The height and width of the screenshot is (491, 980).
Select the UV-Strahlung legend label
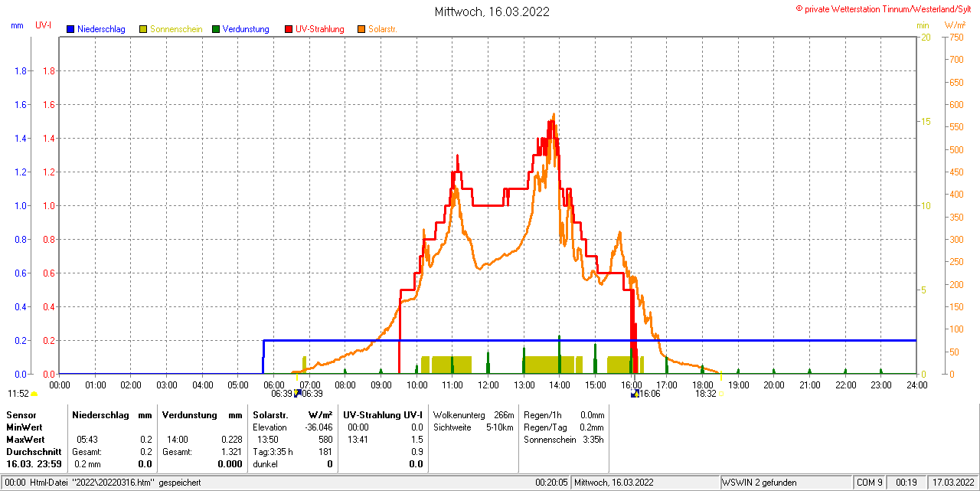click(320, 29)
